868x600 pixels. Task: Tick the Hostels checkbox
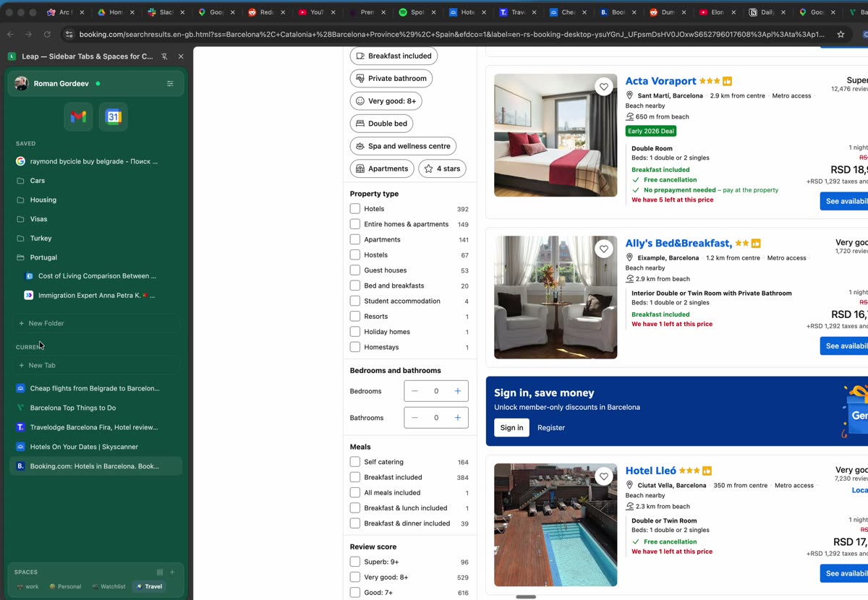(355, 254)
